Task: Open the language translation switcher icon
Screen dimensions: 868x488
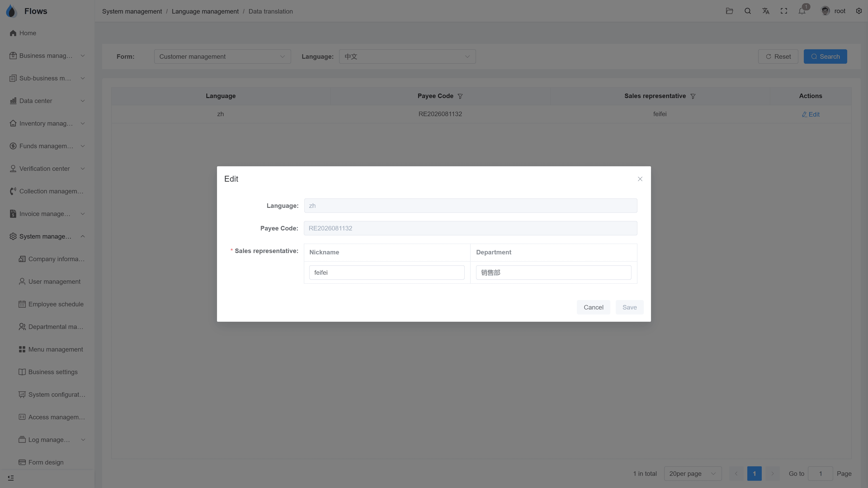Action: pyautogui.click(x=766, y=11)
